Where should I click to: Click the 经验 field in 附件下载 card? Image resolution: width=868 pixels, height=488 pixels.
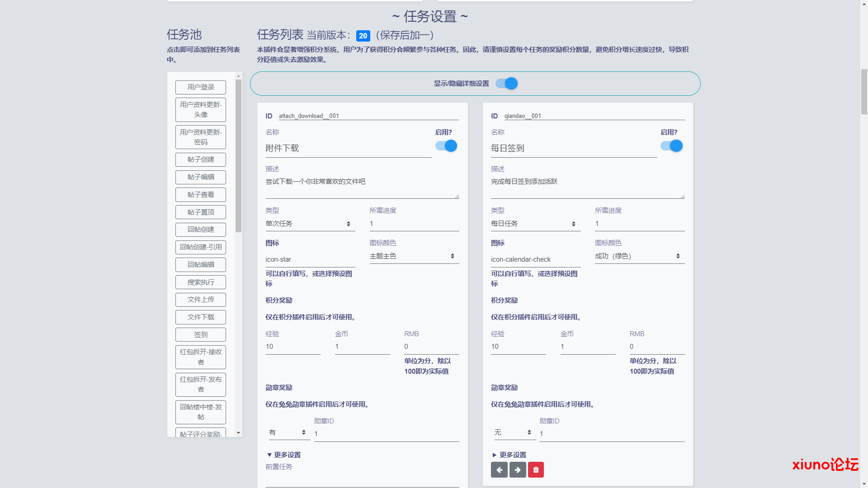293,347
